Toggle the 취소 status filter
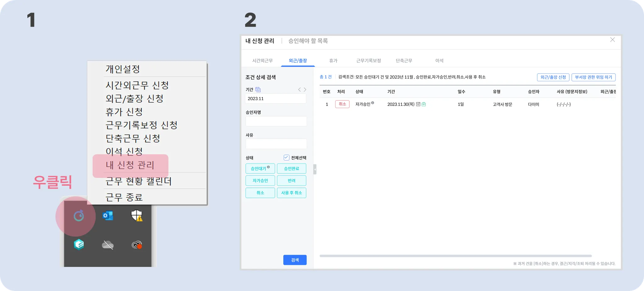Viewport: 644px width, 291px height. tap(260, 193)
